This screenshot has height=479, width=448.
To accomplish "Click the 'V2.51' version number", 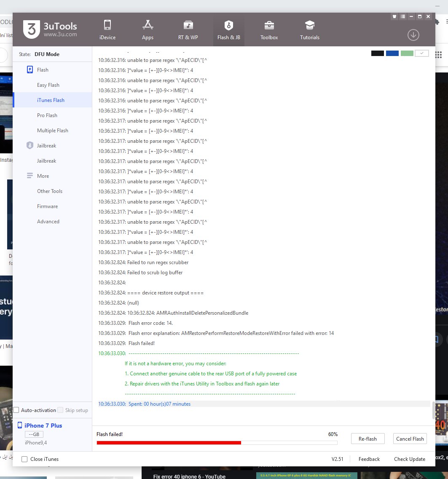I will (x=338, y=459).
